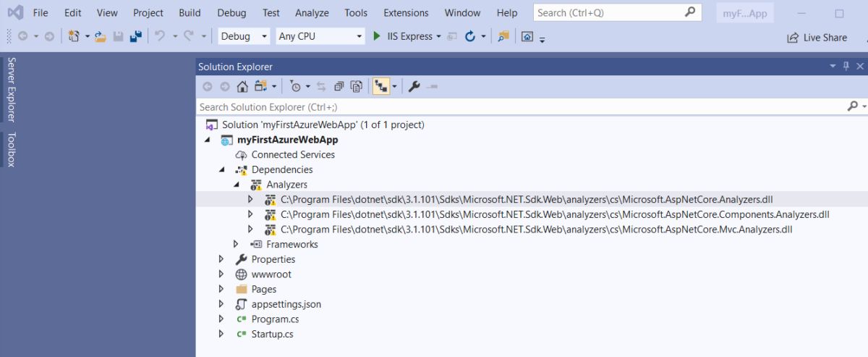
Task: Open the File menu
Action: click(x=41, y=12)
